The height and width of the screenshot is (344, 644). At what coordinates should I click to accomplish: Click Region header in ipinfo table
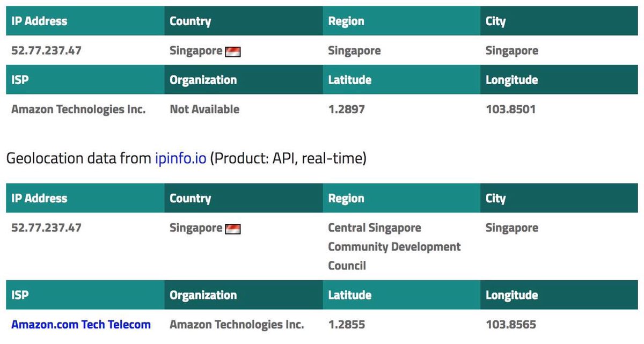[401, 199]
